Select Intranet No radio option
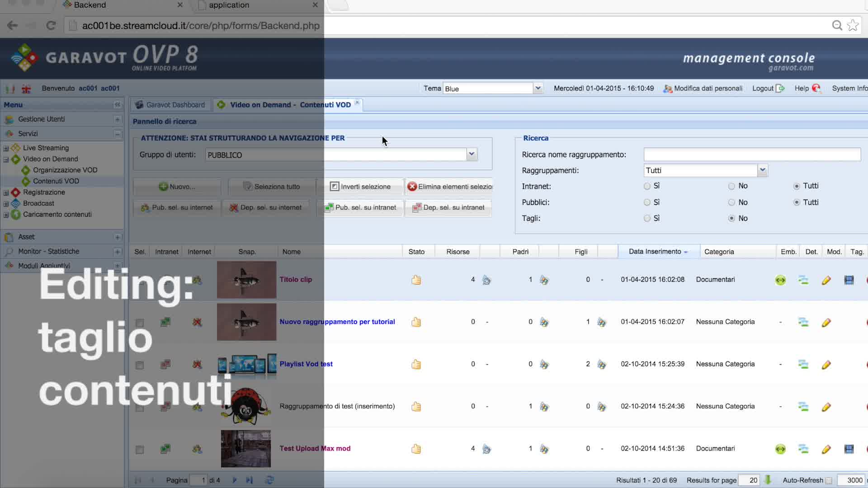The height and width of the screenshot is (488, 868). tap(731, 186)
